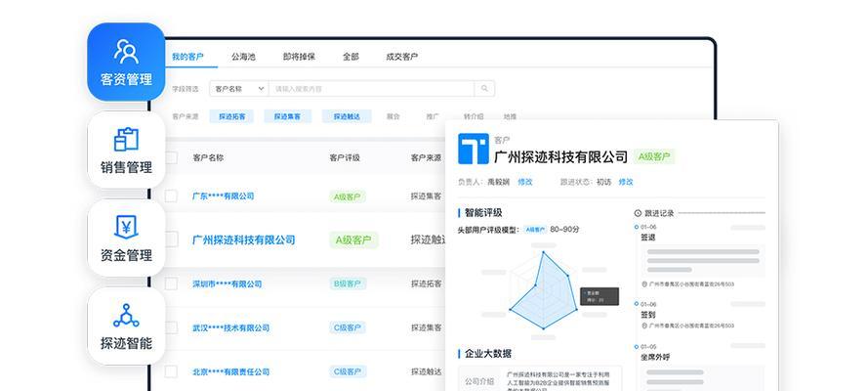Click the 坐席外呼 follow-up record title

tap(655, 357)
